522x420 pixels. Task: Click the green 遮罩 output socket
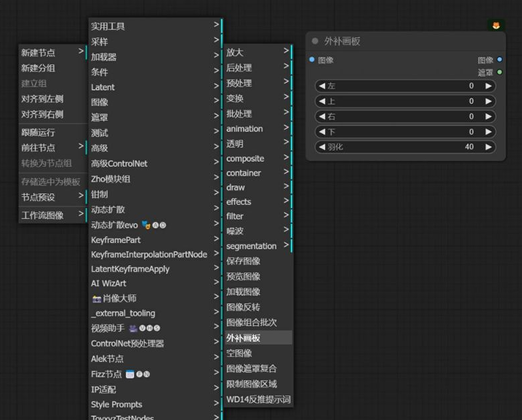(x=500, y=72)
